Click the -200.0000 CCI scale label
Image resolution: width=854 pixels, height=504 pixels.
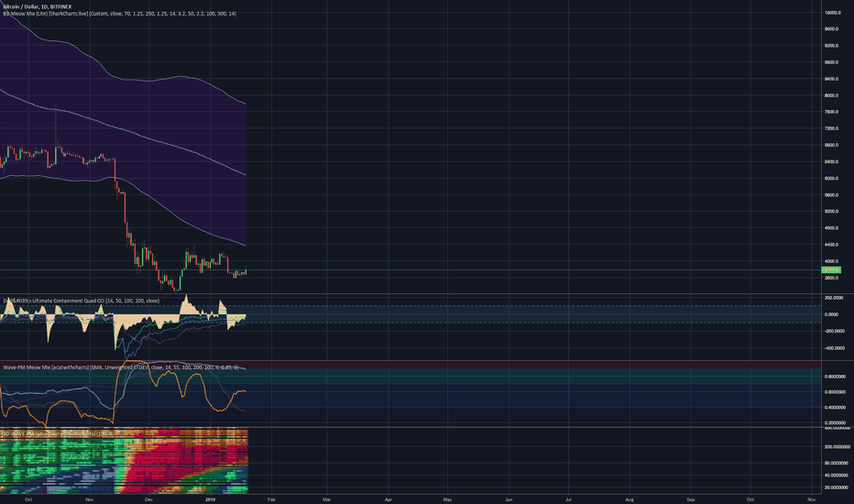[x=834, y=332]
